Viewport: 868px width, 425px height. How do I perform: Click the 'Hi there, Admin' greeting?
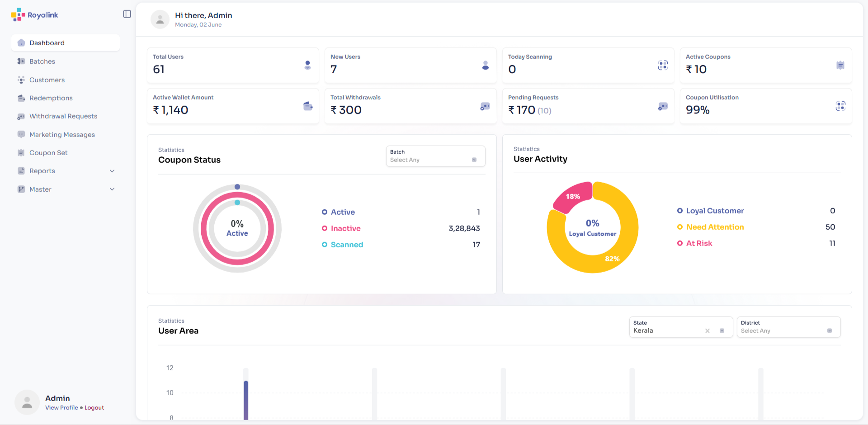(203, 15)
